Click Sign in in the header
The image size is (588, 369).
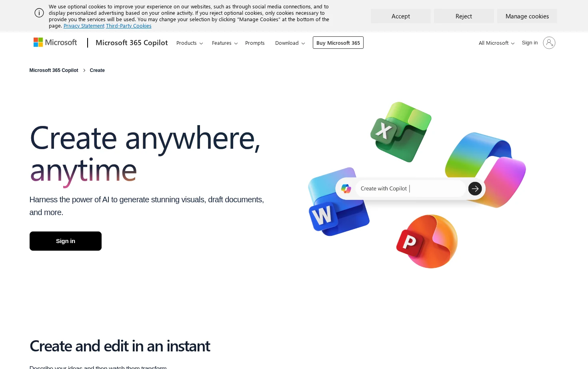[x=530, y=43]
